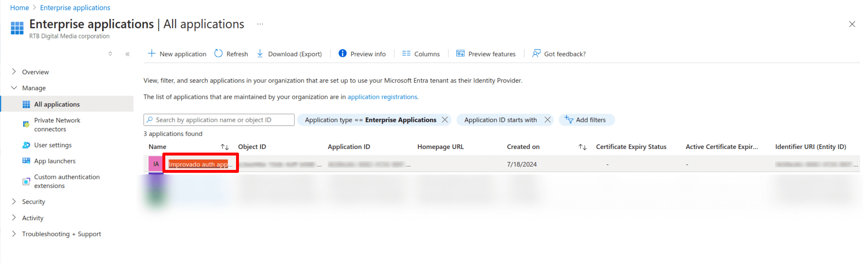Click the up-down sidebar expand arrows
Screen dimensions: 868x263
(110, 54)
